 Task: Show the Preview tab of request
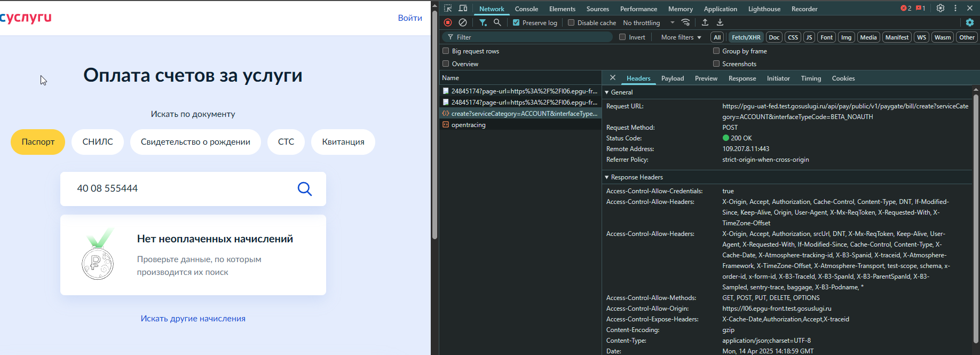[x=706, y=78]
